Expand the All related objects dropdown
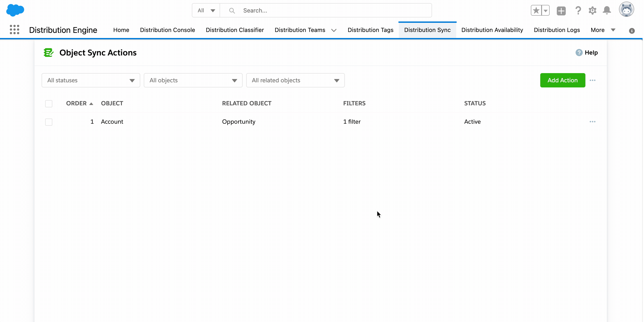 [295, 80]
